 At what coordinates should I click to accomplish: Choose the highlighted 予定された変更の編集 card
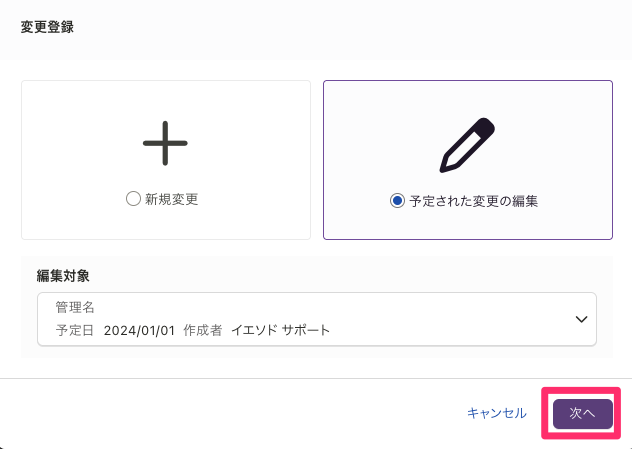468,160
